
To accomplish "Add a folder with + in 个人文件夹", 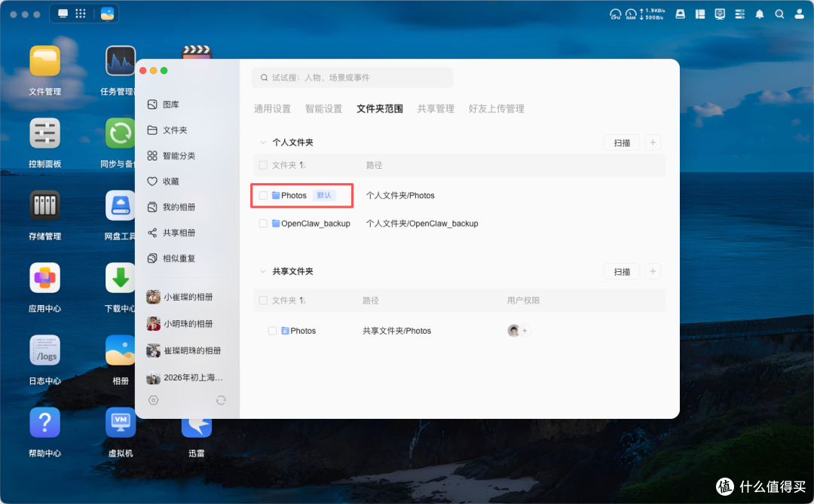I will pos(653,142).
